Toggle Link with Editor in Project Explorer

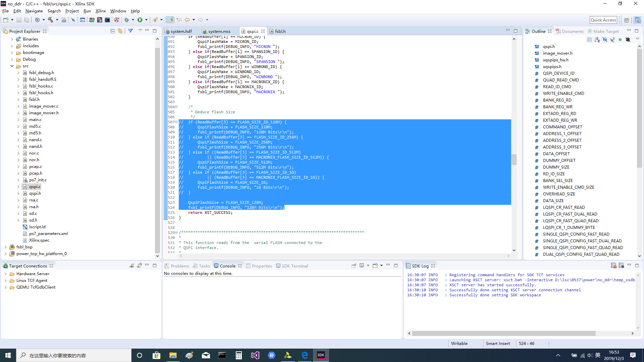(120, 31)
